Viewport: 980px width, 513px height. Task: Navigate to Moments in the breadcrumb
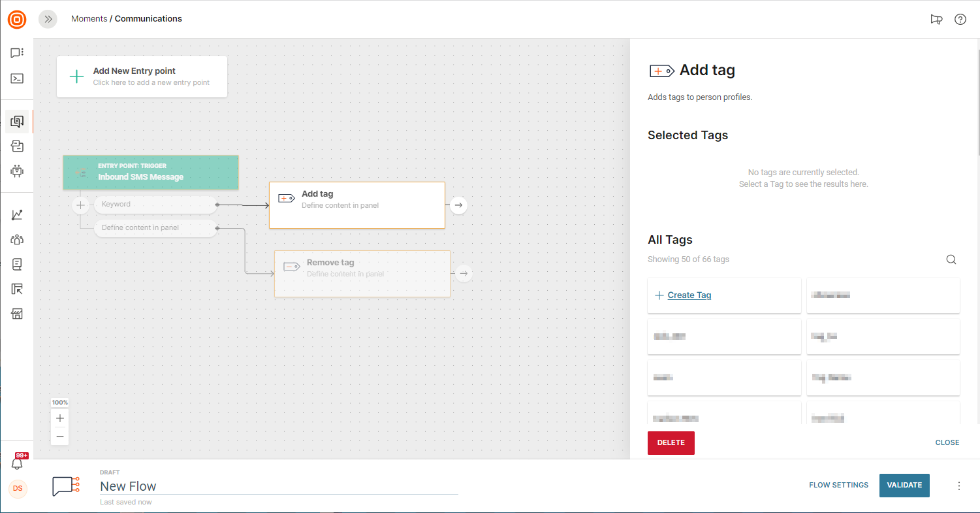[89, 19]
